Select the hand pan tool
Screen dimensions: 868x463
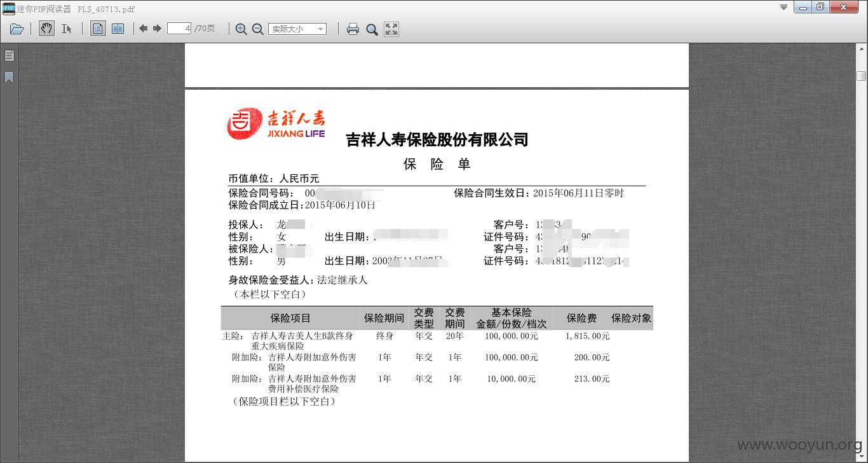[x=46, y=29]
